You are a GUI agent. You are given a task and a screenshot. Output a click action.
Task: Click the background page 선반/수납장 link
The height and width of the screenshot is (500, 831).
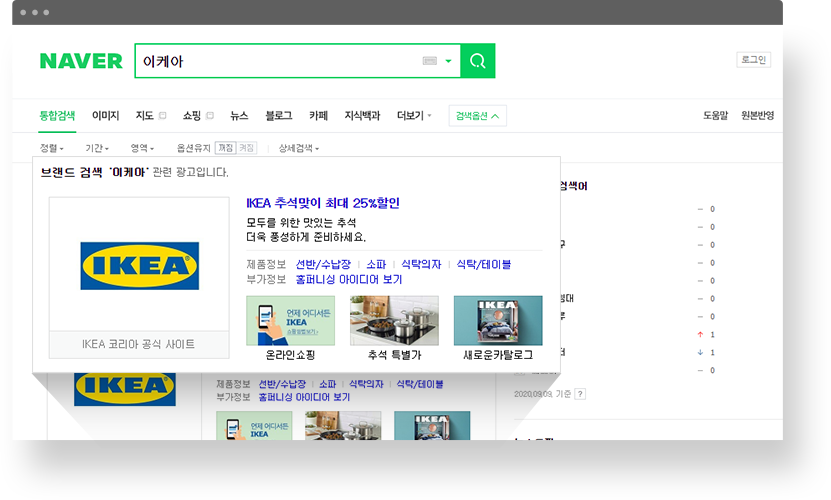click(x=282, y=384)
